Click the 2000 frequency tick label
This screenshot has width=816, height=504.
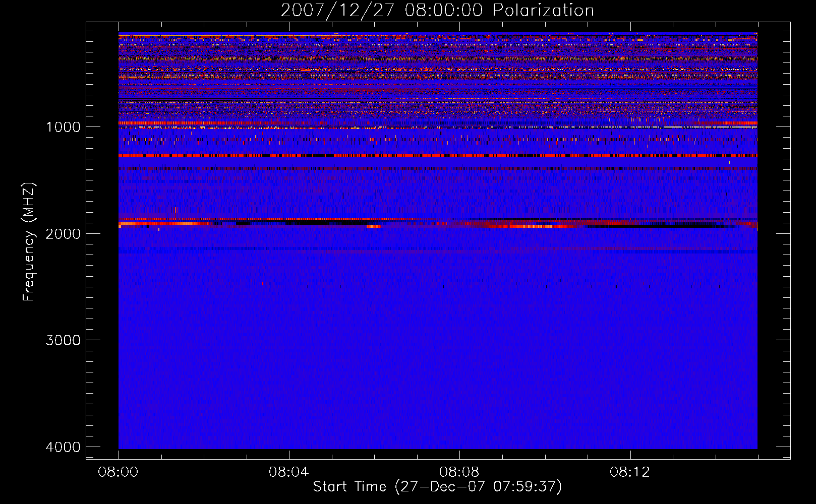[x=63, y=233]
